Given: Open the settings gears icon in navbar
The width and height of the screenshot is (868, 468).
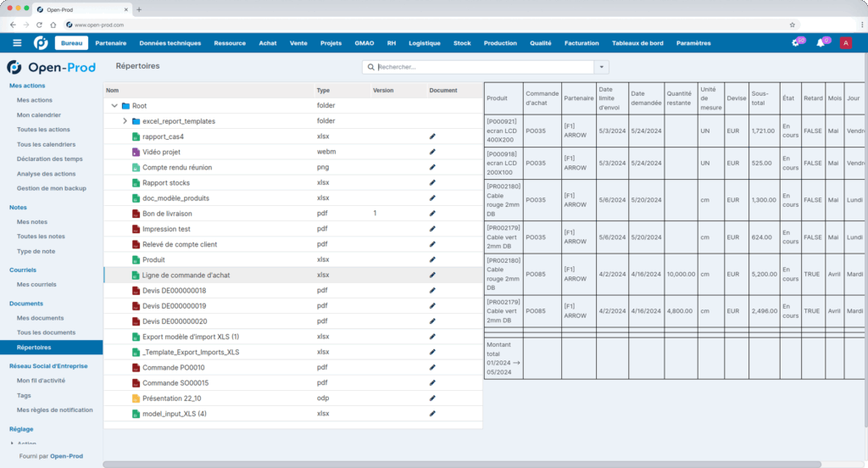Looking at the screenshot, I should (x=797, y=42).
